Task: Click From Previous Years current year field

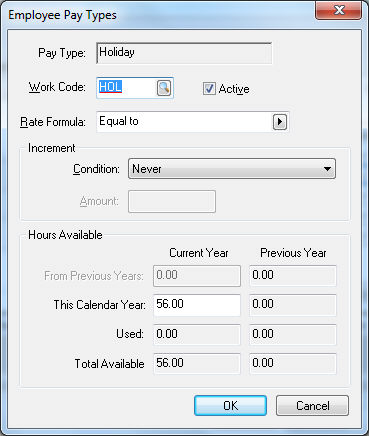Action: (197, 276)
